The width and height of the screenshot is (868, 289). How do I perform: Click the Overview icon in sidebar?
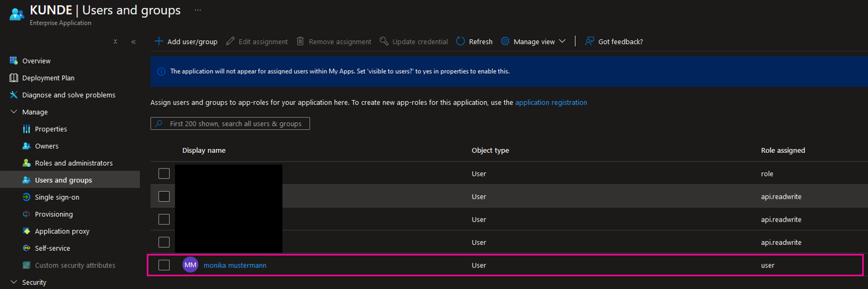[x=14, y=61]
